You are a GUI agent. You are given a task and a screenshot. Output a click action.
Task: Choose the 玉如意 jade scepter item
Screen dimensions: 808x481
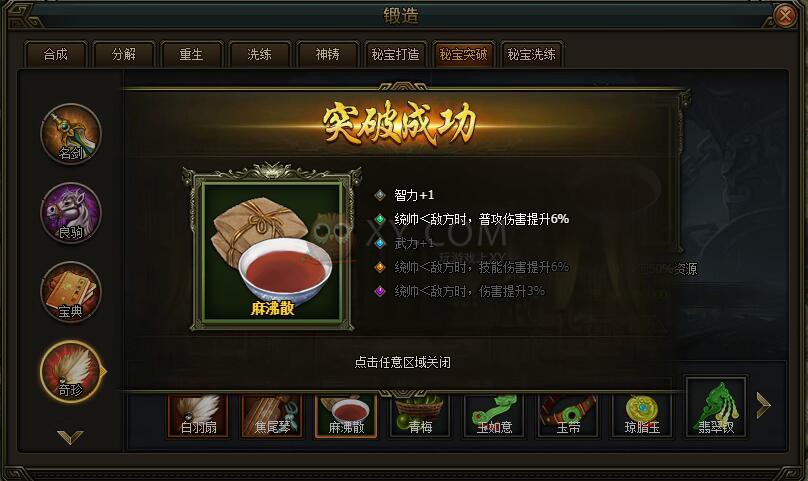pos(494,416)
